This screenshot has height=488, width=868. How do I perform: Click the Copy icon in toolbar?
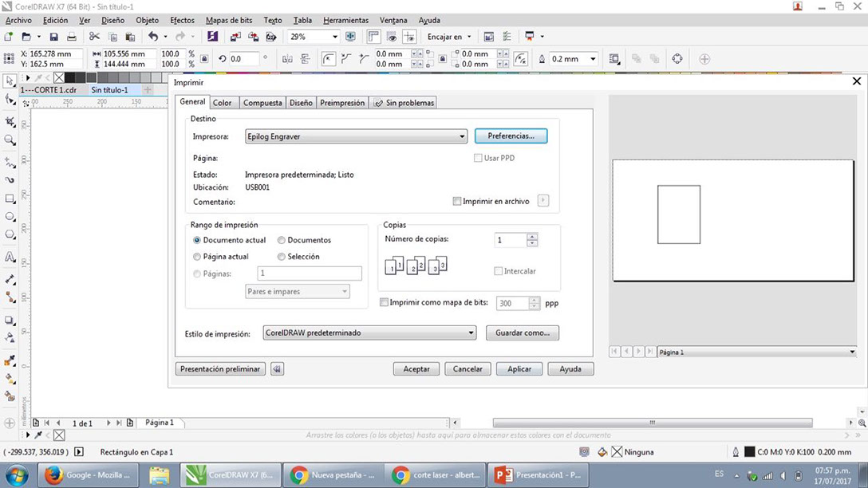coord(112,37)
